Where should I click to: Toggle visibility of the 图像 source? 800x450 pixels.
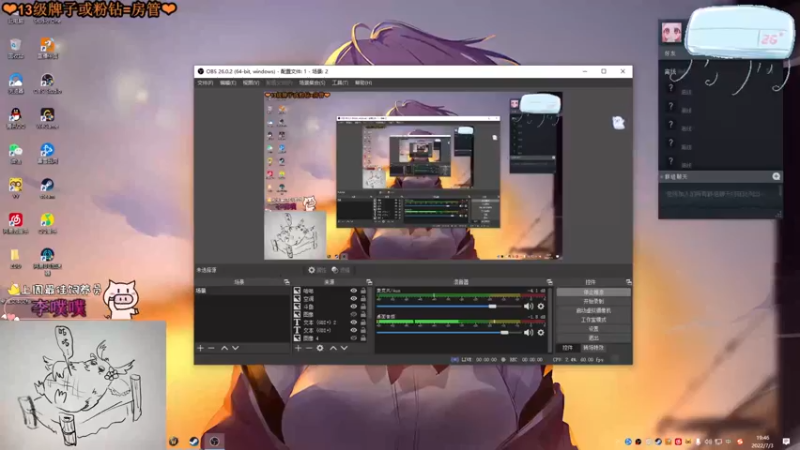tap(353, 314)
